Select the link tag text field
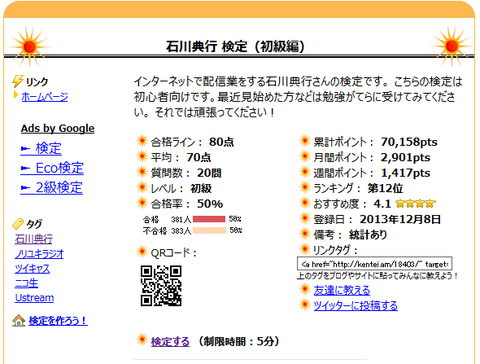Image resolution: width=480 pixels, height=364 pixels. pos(375,264)
